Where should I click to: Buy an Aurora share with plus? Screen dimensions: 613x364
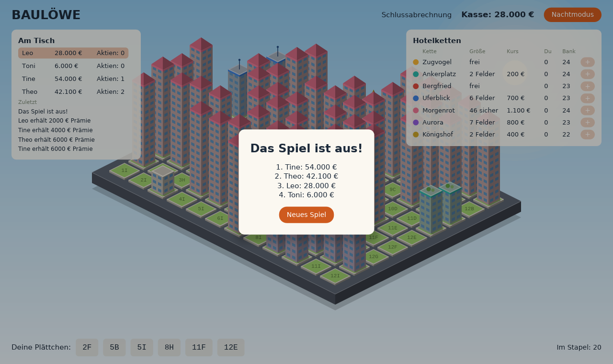click(x=588, y=122)
